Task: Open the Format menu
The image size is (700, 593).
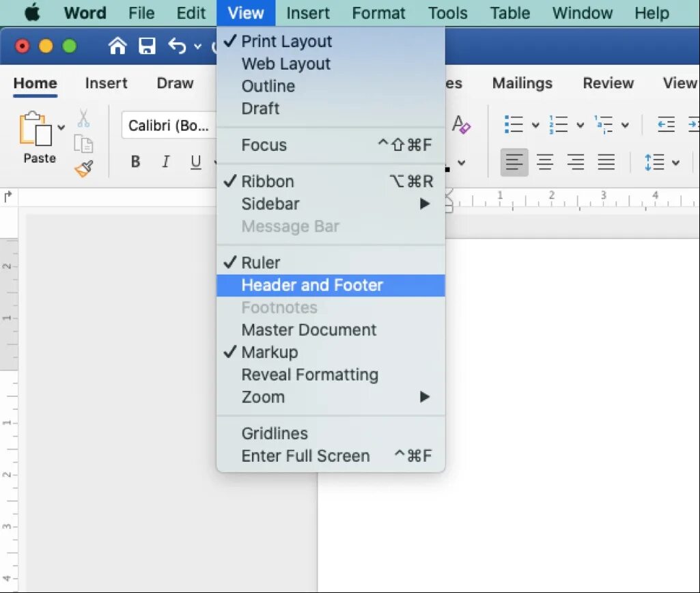Action: click(x=378, y=13)
